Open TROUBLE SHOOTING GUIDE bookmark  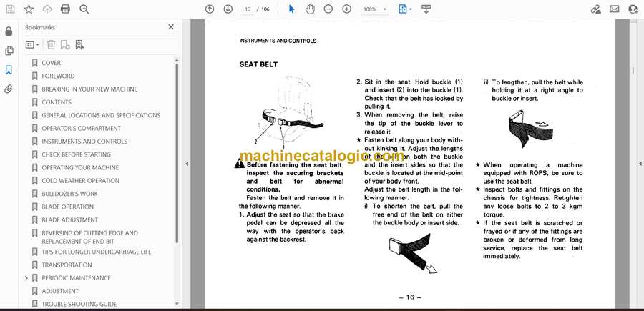[79, 304]
